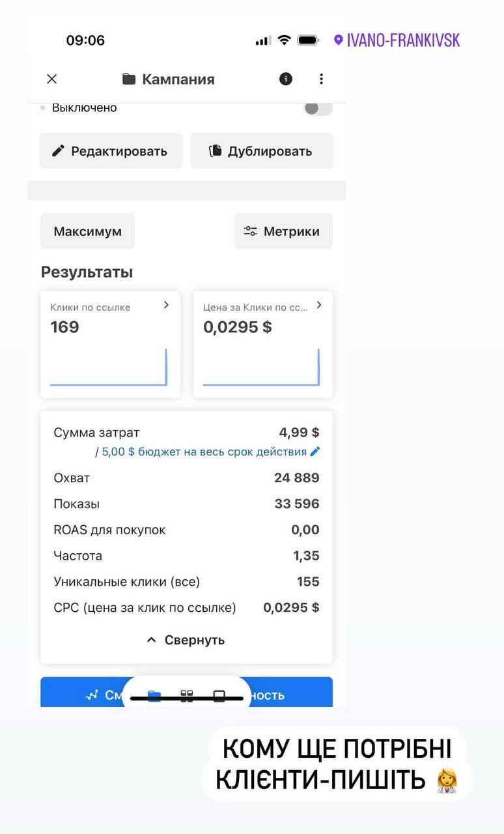The width and height of the screenshot is (504, 834).
Task: Close the campaign screen with the X icon
Action: (52, 79)
